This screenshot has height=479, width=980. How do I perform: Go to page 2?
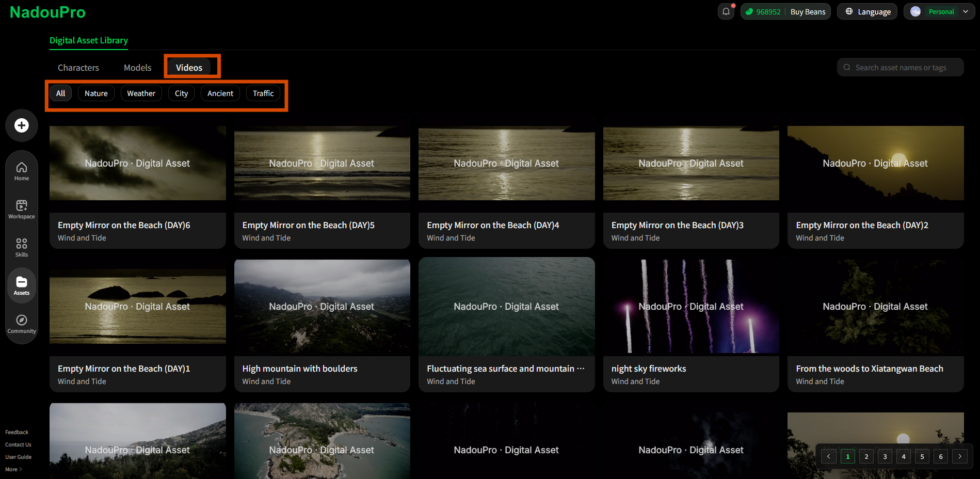coord(866,456)
